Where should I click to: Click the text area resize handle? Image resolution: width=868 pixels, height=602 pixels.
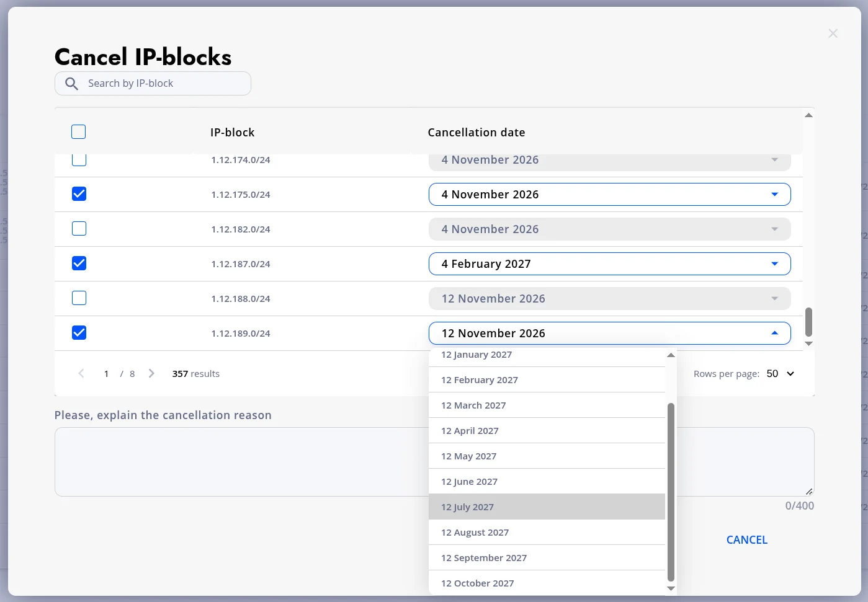tap(809, 492)
